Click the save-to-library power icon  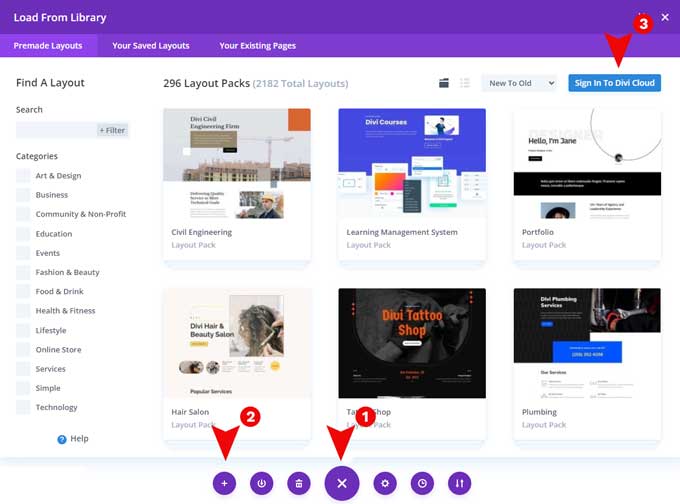click(262, 483)
